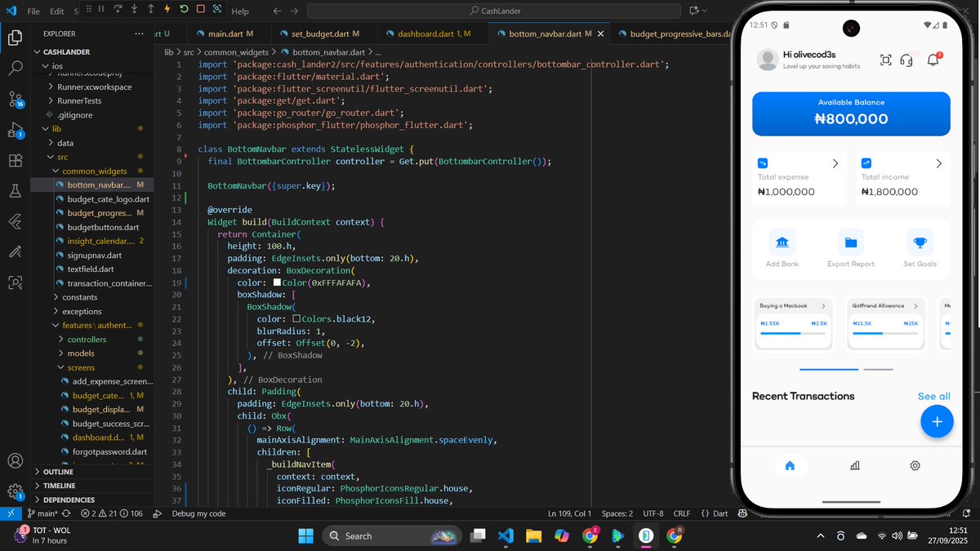Tap the Available Balance card

coord(851,113)
